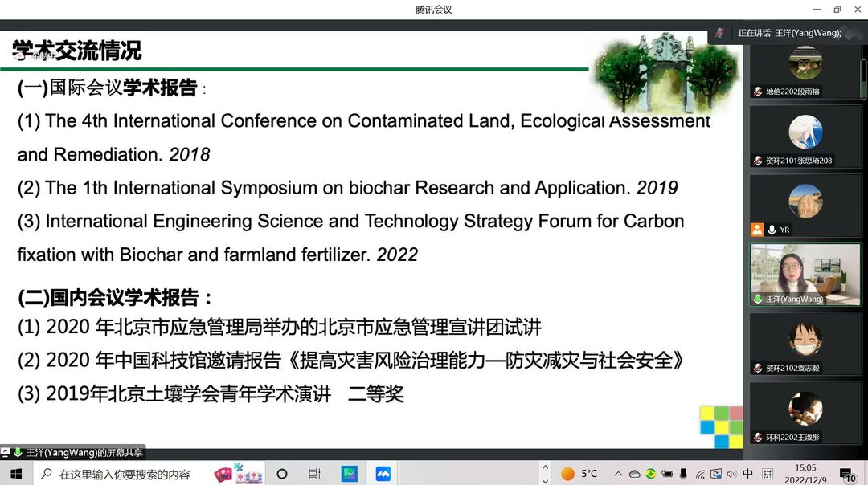This screenshot has width=868, height=485.
Task: Click the search highlight illustration in taskbar
Action: coord(238,474)
